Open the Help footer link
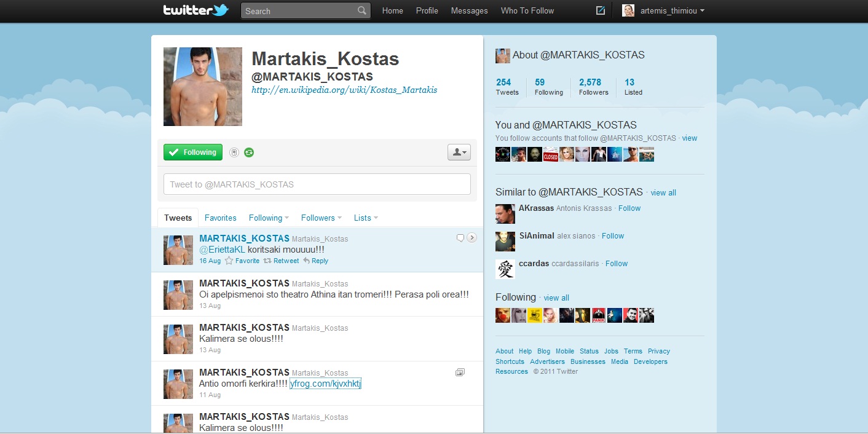 coord(526,352)
